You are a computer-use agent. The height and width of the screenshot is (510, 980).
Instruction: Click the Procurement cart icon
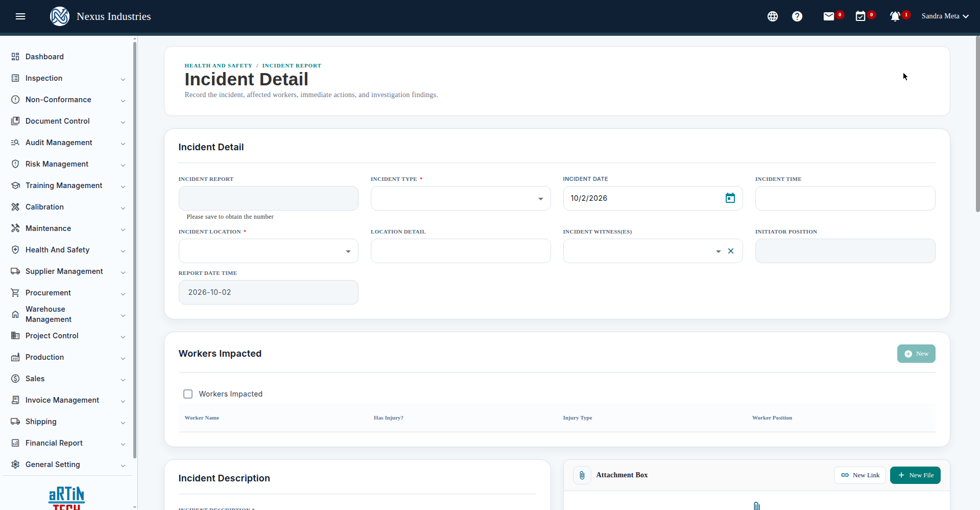[15, 293]
